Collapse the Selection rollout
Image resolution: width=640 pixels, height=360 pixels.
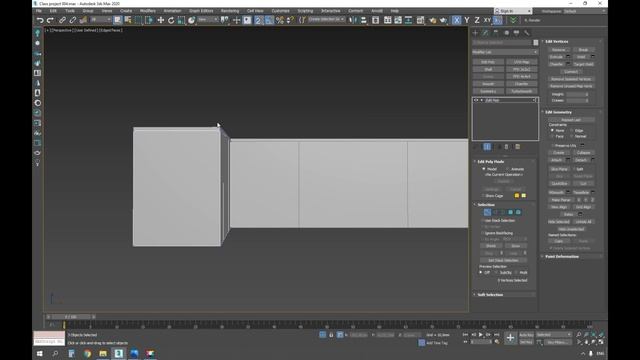(486, 205)
